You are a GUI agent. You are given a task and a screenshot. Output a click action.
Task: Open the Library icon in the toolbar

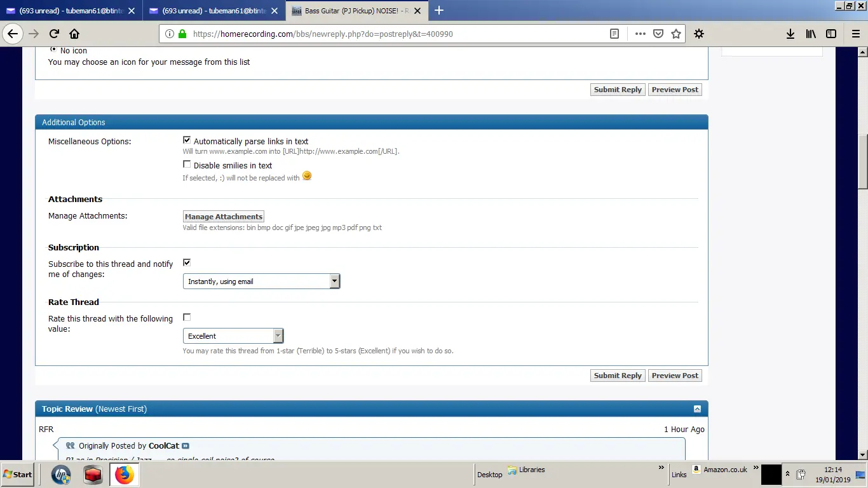point(811,34)
